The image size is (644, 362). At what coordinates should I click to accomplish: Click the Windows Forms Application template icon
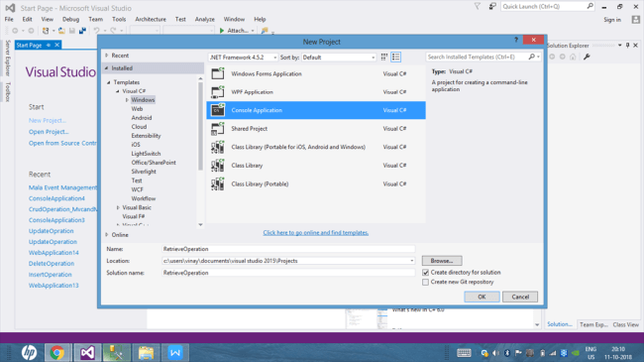[218, 73]
